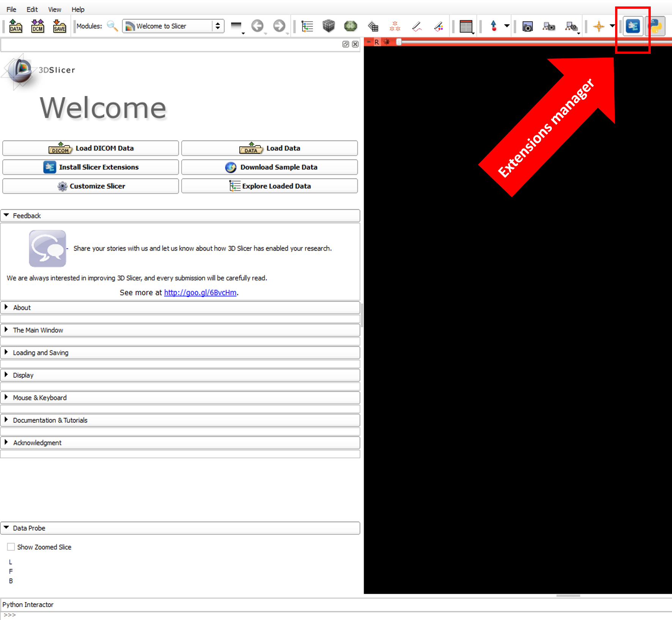Image resolution: width=672 pixels, height=620 pixels.
Task: Open the Modules combo box
Action: [x=173, y=26]
